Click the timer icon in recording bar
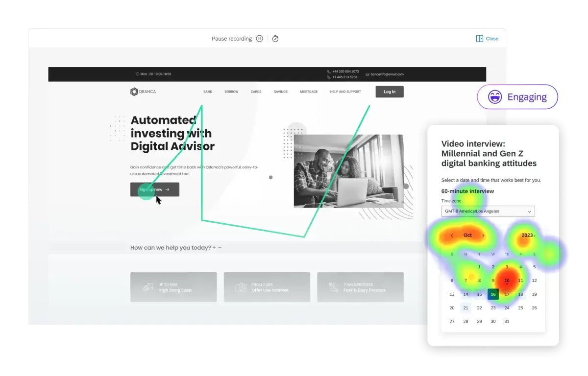Image resolution: width=588 pixels, height=376 pixels. coord(275,39)
